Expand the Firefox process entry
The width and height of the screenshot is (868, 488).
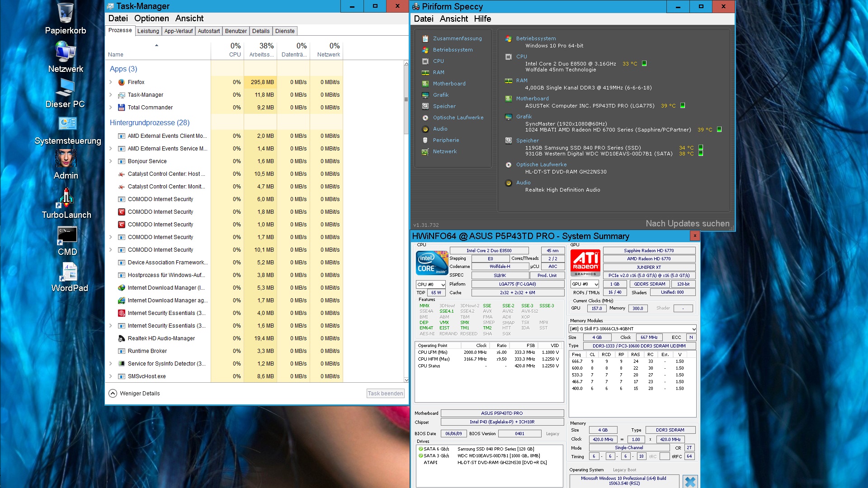click(x=111, y=82)
